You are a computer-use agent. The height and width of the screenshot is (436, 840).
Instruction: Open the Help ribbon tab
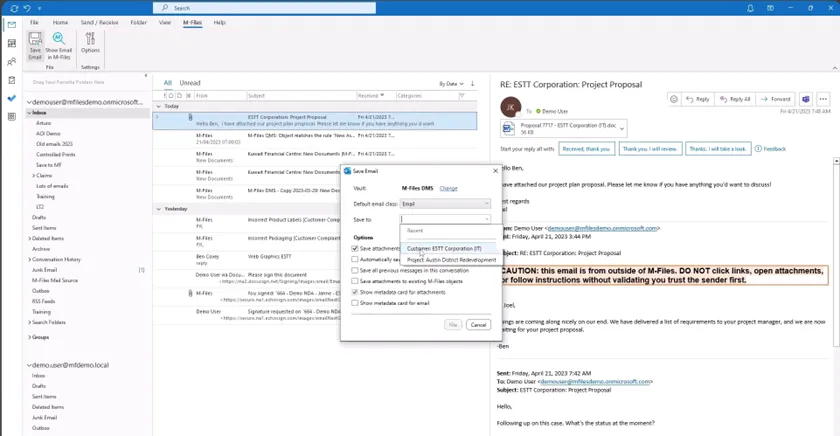[x=220, y=22]
